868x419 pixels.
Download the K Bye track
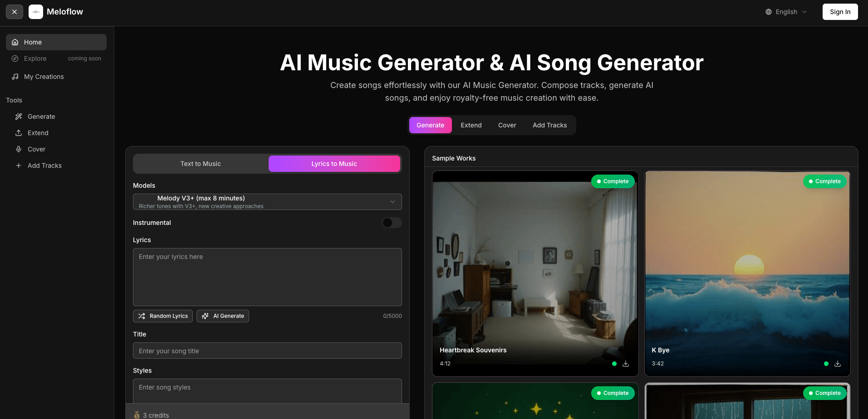click(838, 364)
